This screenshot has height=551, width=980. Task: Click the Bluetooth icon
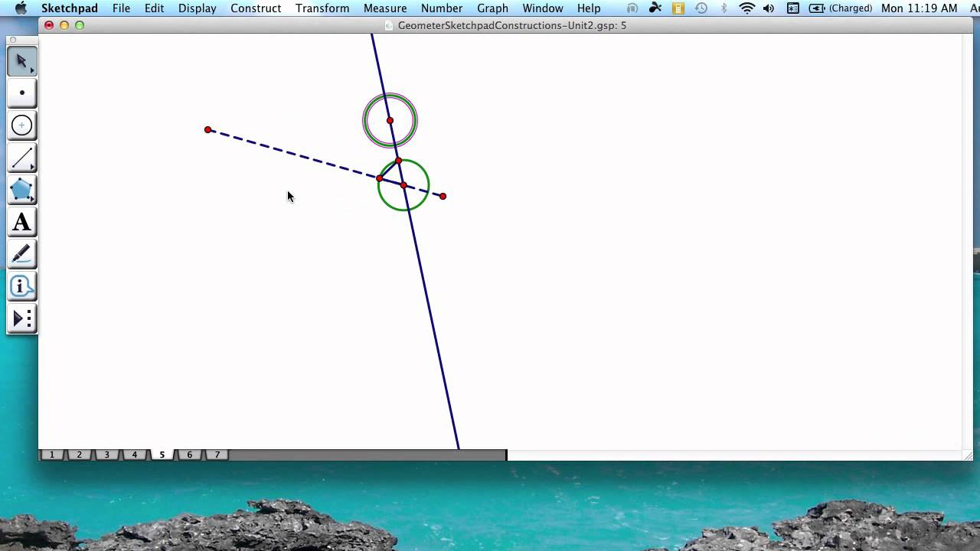(724, 8)
